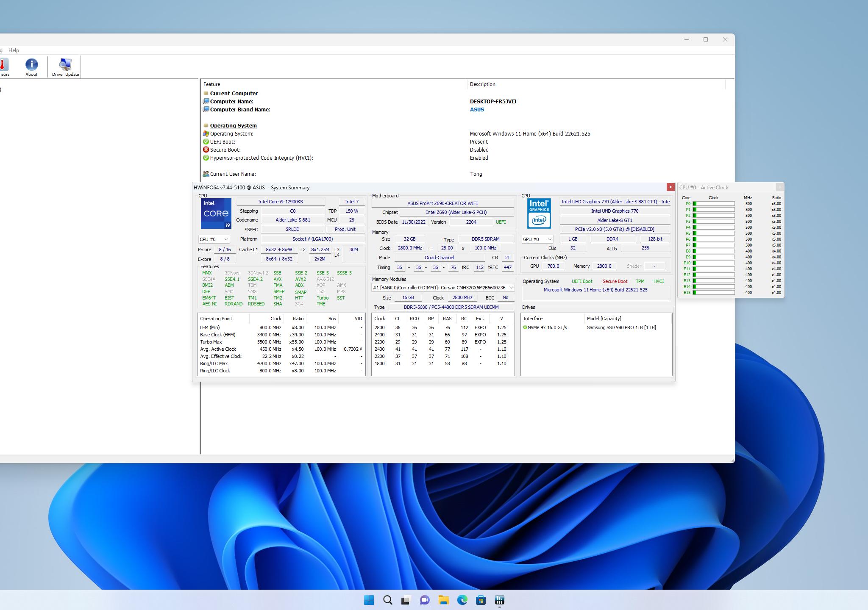Click the ASUS ProArt Z690-CREATOR WIFI field

(x=442, y=203)
